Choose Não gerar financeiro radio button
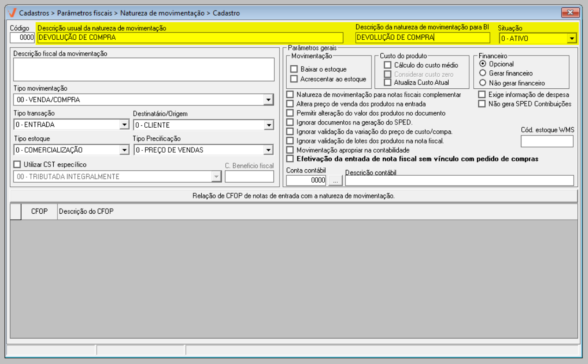 pyautogui.click(x=483, y=83)
